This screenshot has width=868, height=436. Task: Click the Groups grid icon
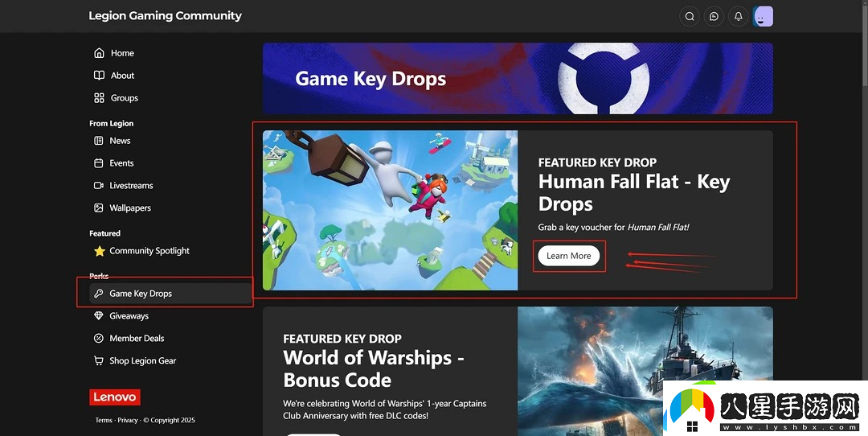coord(99,98)
